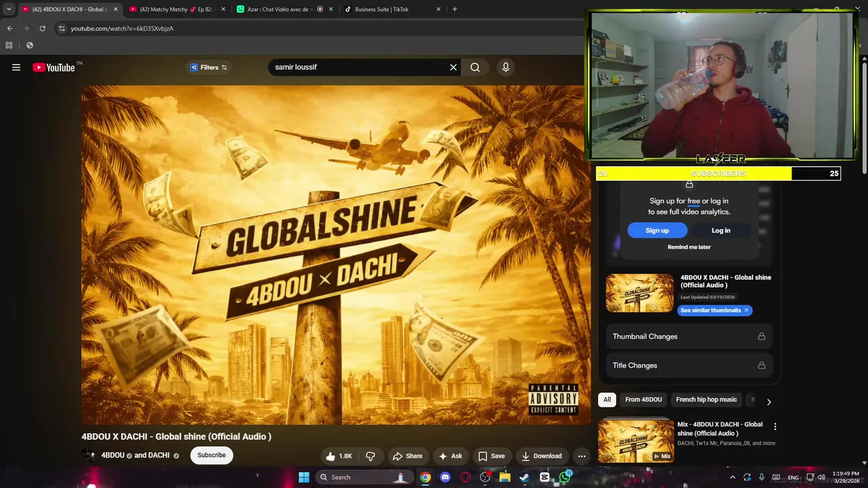Image resolution: width=868 pixels, height=488 pixels.
Task: Select the French hip hop music chip
Action: point(706,400)
